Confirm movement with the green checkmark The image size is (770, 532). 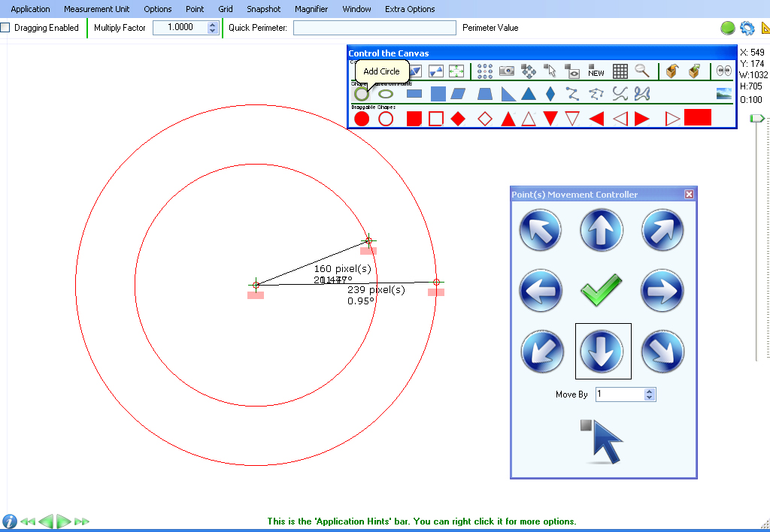tap(601, 291)
